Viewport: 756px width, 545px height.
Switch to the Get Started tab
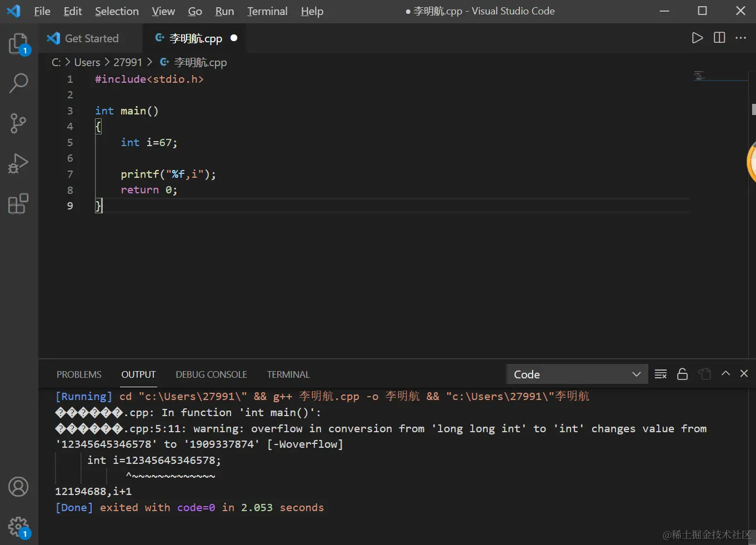pyautogui.click(x=92, y=38)
